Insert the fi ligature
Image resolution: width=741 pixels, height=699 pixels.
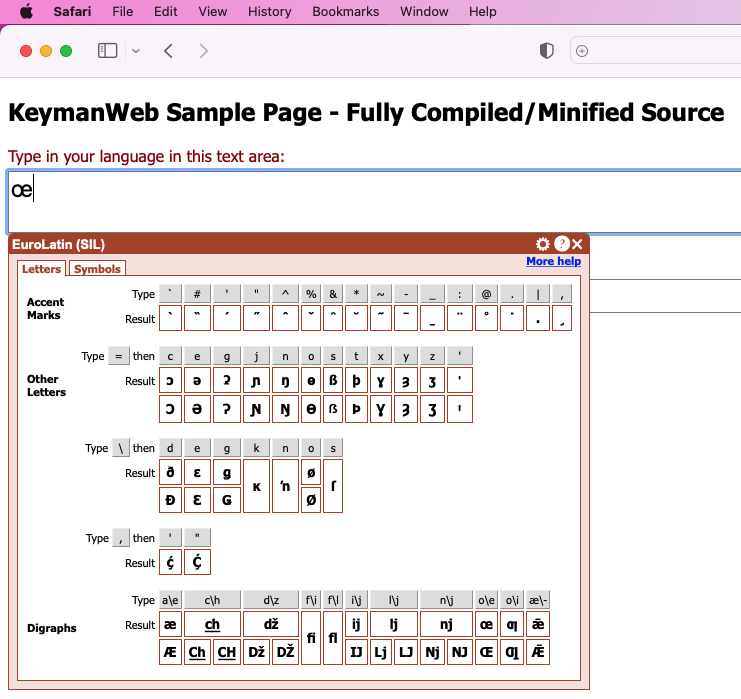(x=311, y=638)
